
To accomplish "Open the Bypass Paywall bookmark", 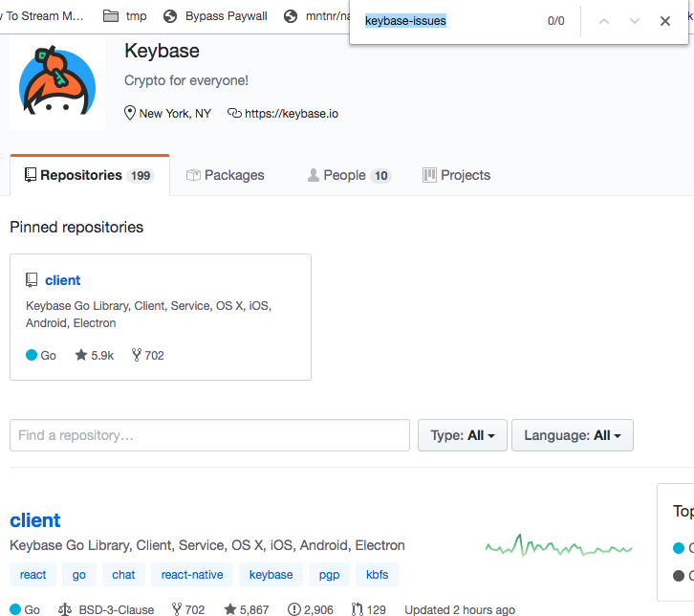I will (x=215, y=16).
